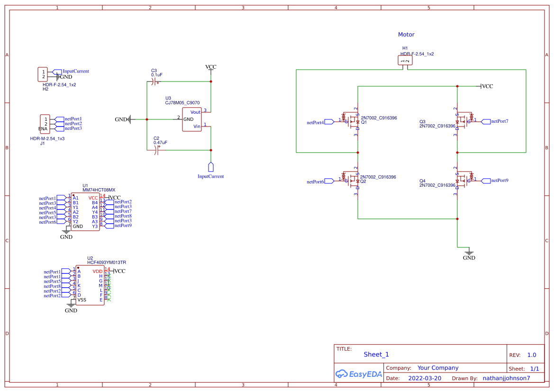
Task: Select the green wire between Q2 and Q4
Action: (407, 219)
